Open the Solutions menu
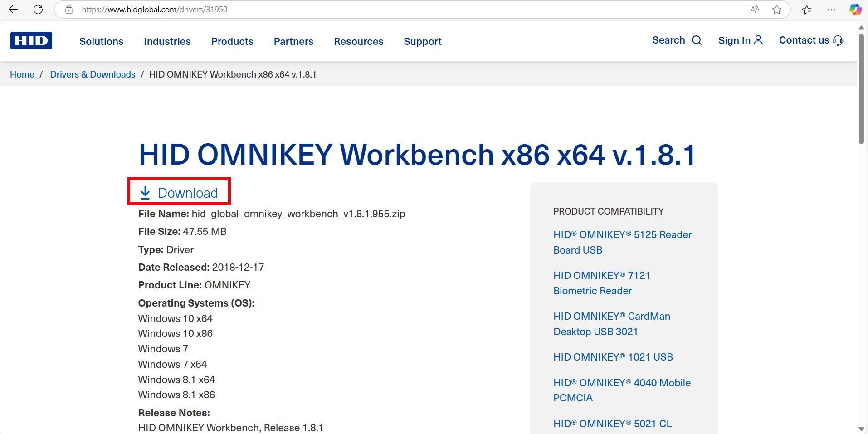This screenshot has width=868, height=434. click(101, 41)
